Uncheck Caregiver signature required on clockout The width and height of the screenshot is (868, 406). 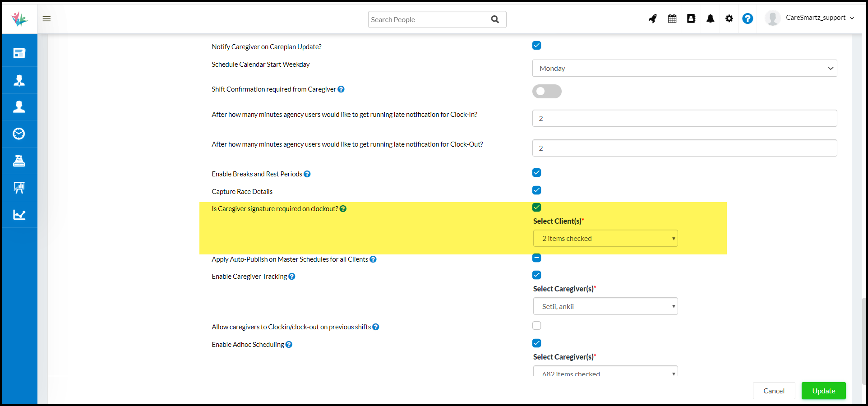[536, 208]
